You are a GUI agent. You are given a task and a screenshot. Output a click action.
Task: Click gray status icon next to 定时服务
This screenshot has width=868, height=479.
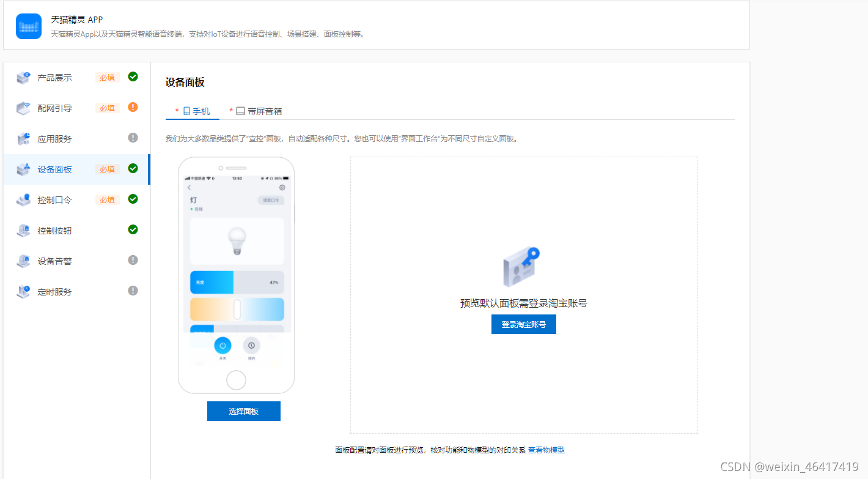coord(133,291)
